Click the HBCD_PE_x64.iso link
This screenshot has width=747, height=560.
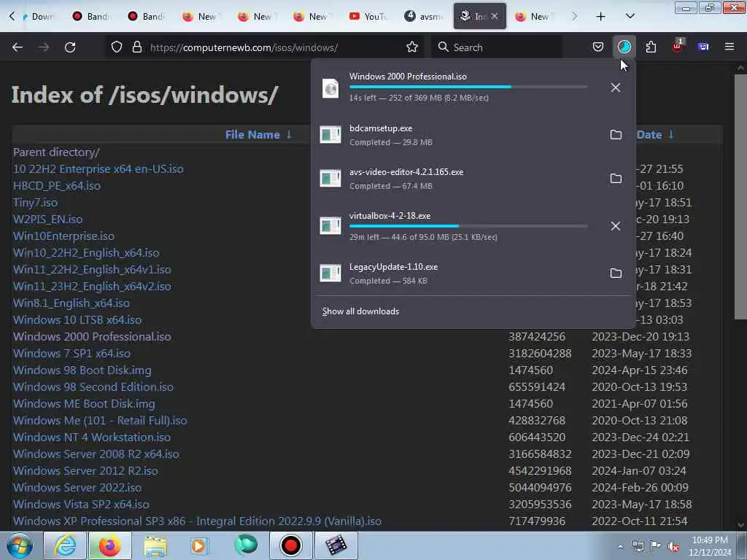point(57,186)
